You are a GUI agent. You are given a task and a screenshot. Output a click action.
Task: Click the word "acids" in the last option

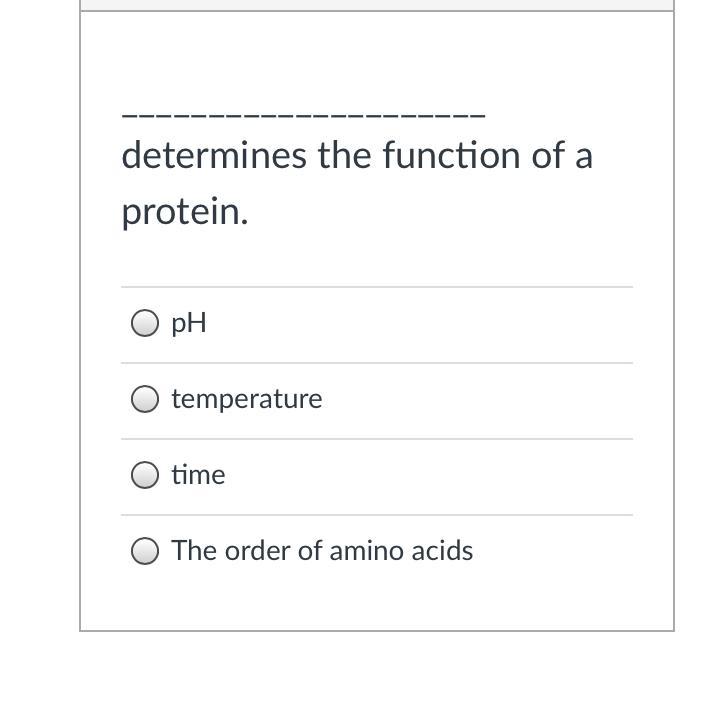[442, 551]
